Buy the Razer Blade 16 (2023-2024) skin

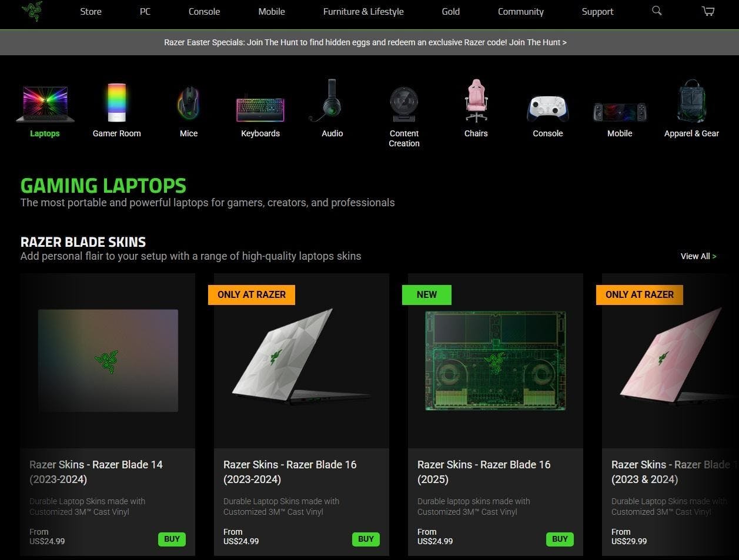click(366, 539)
